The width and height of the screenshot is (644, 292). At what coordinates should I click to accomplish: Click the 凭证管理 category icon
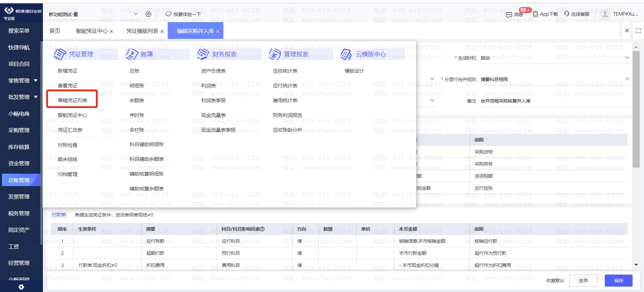click(x=60, y=54)
